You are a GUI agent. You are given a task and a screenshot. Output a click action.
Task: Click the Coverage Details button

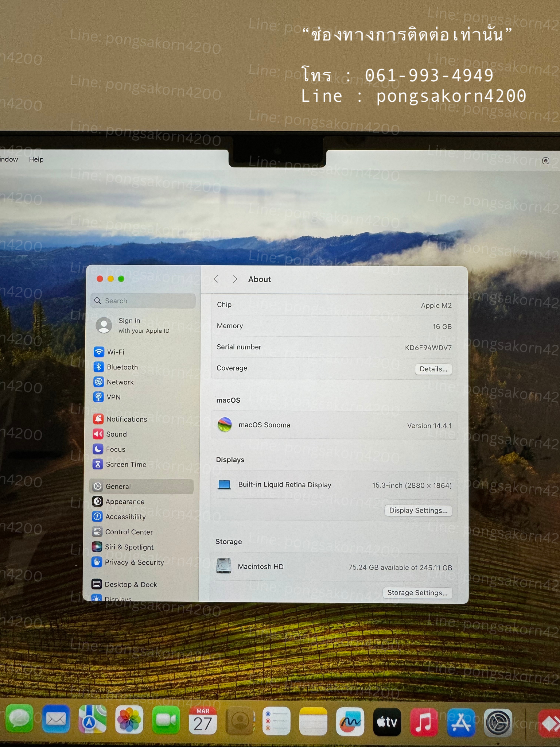(x=433, y=369)
